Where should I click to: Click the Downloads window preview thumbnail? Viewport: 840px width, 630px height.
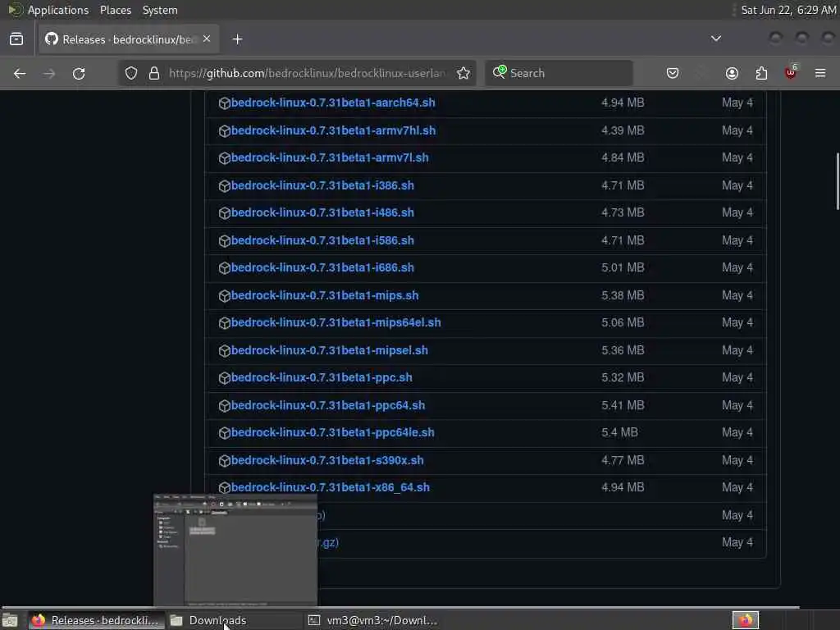pyautogui.click(x=235, y=550)
